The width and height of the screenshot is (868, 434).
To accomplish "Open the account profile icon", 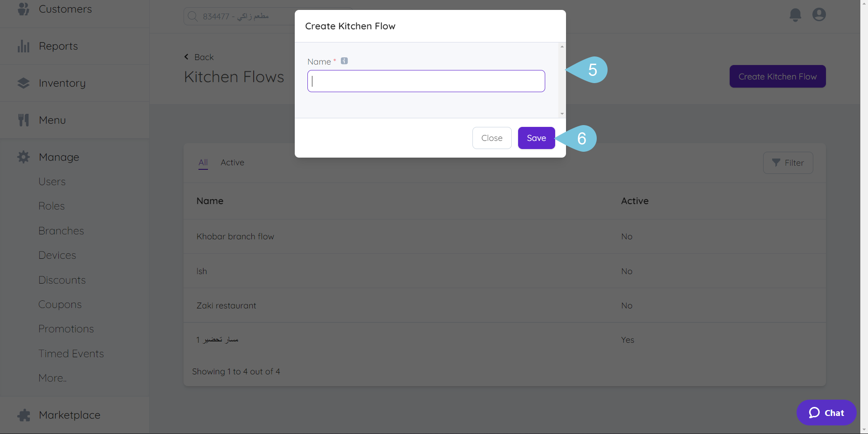I will pos(819,14).
